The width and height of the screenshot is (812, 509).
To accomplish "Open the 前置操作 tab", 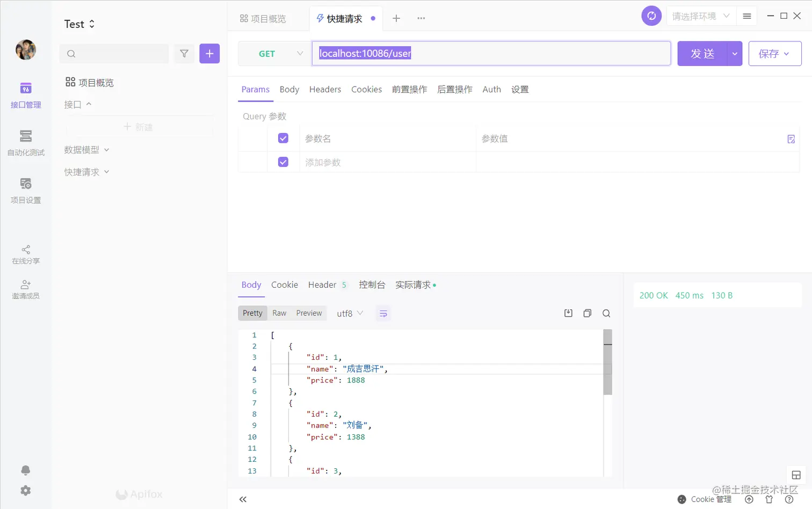I will click(410, 89).
